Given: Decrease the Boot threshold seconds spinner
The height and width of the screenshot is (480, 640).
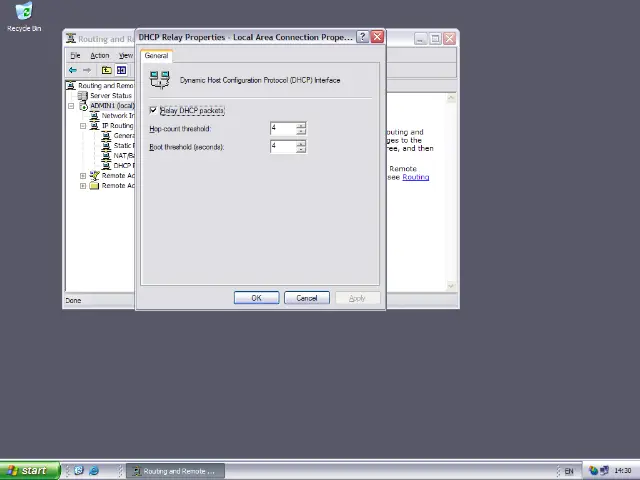Looking at the screenshot, I should (301, 150).
